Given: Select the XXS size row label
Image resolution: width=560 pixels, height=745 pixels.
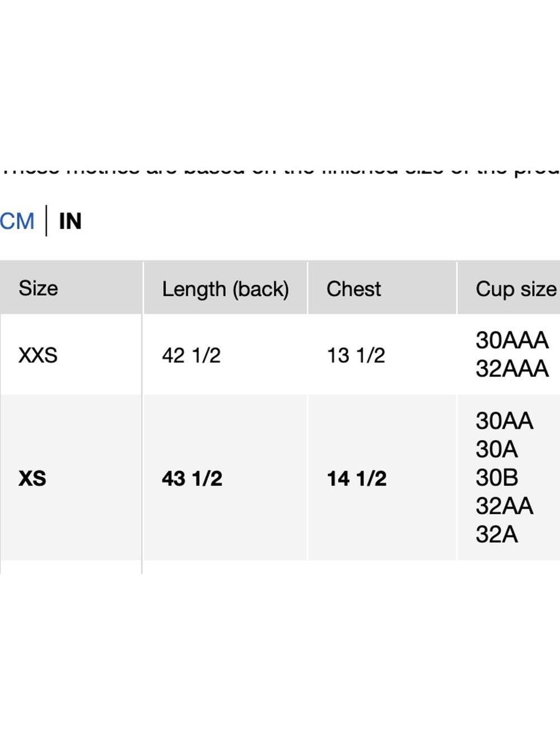Looking at the screenshot, I should tap(38, 355).
